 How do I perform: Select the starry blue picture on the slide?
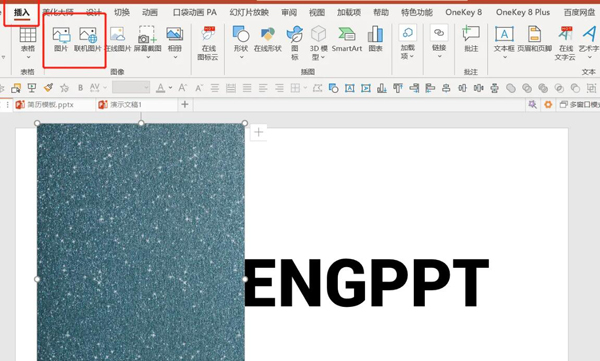pos(141,242)
